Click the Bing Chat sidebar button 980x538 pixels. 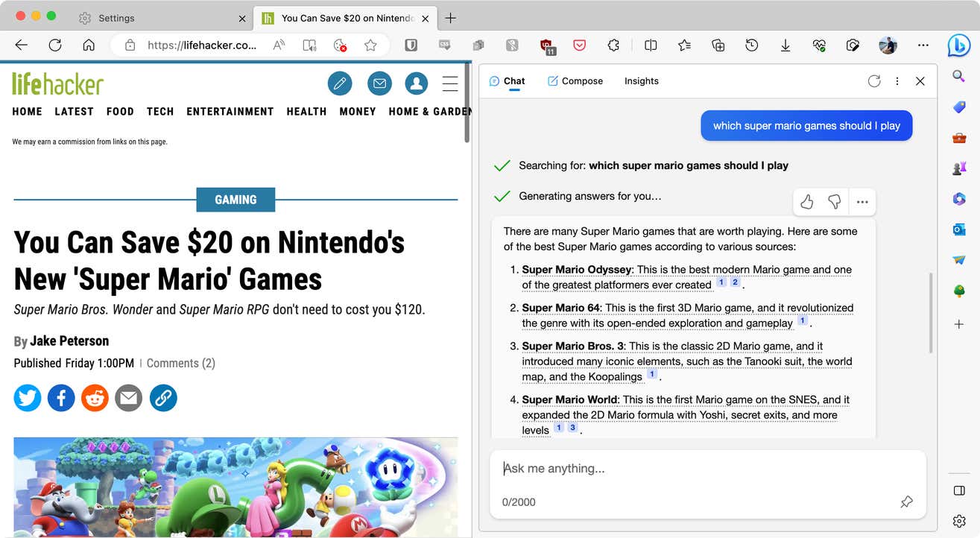pos(959,45)
